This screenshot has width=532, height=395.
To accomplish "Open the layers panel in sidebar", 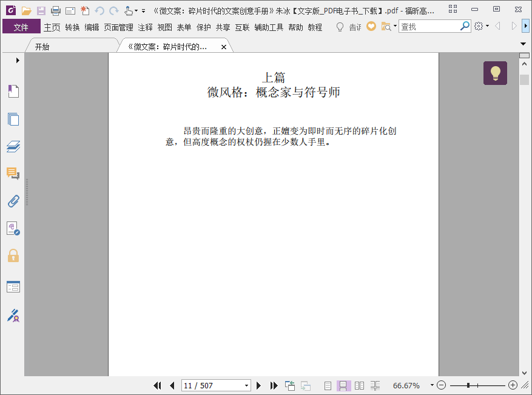I will 13,146.
